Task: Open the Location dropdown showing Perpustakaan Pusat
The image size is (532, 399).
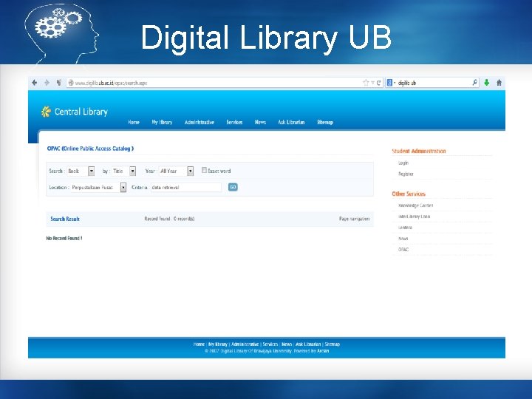Action: [x=98, y=187]
